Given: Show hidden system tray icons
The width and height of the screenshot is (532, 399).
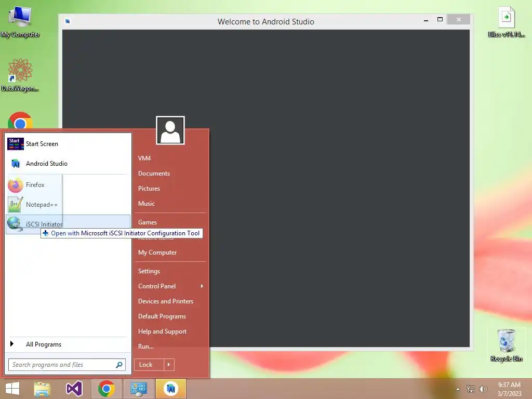Looking at the screenshot, I should (x=458, y=389).
